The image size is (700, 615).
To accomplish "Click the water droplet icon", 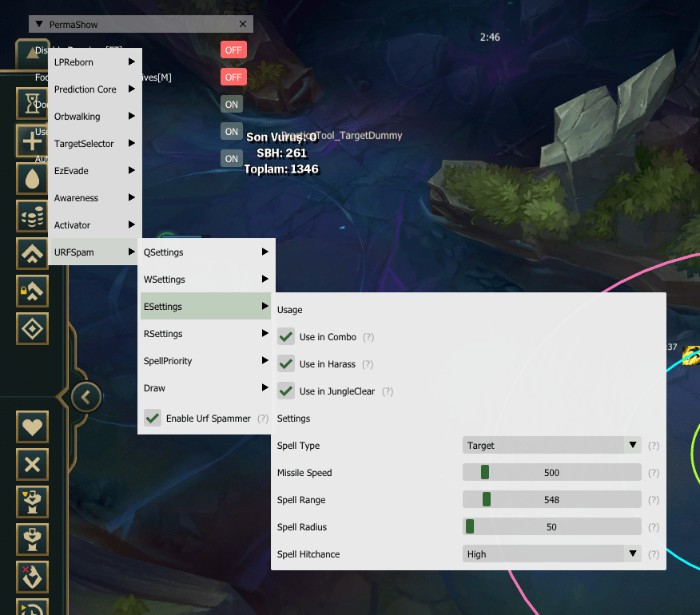I will (x=32, y=179).
